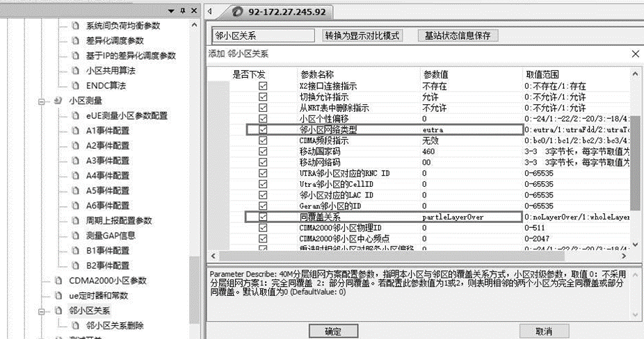The width and height of the screenshot is (644, 339).
Task: Click the document icon beside A1事件配置
Action: point(75,131)
